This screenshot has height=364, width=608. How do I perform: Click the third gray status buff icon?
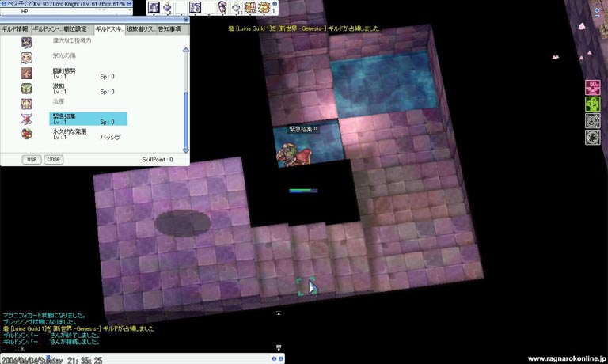(592, 121)
